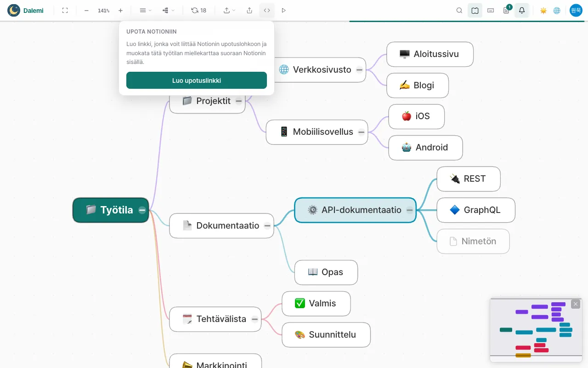Collapse the Dokumentaatio branch
The height and width of the screenshot is (368, 588).
tap(267, 226)
